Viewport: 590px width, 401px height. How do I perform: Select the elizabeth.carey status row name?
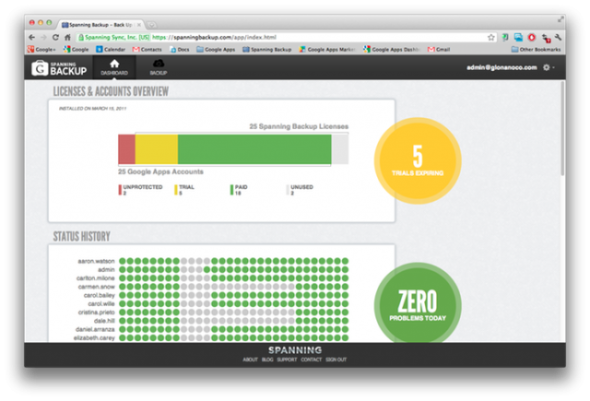(x=94, y=338)
